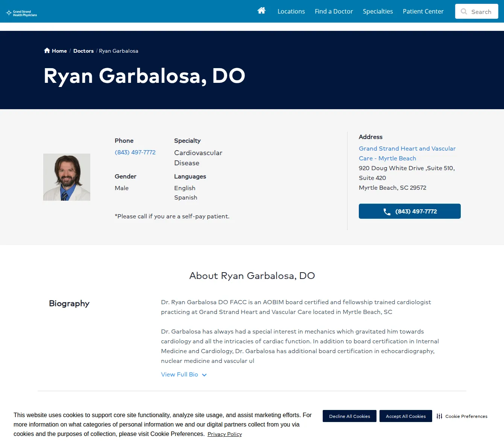
Task: Select the Decline All Cookies button
Action: 349,416
